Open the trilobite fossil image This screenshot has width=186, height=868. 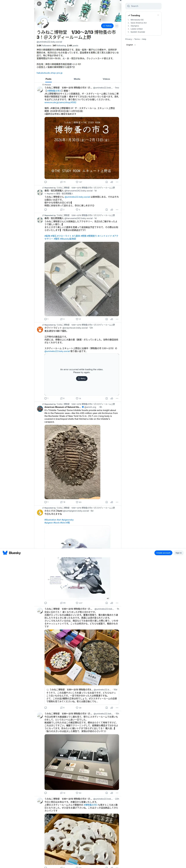coord(72,462)
